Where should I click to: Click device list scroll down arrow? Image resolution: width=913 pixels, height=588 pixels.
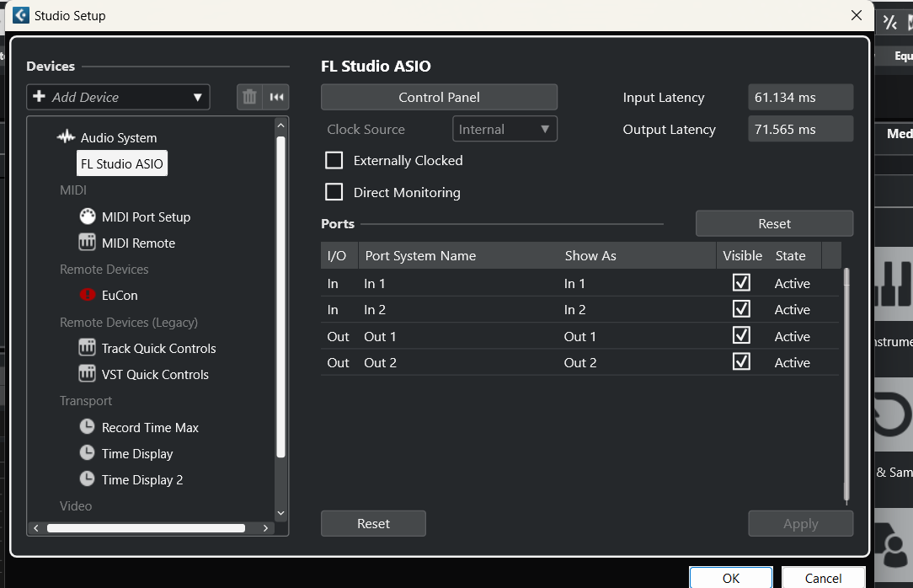point(280,513)
